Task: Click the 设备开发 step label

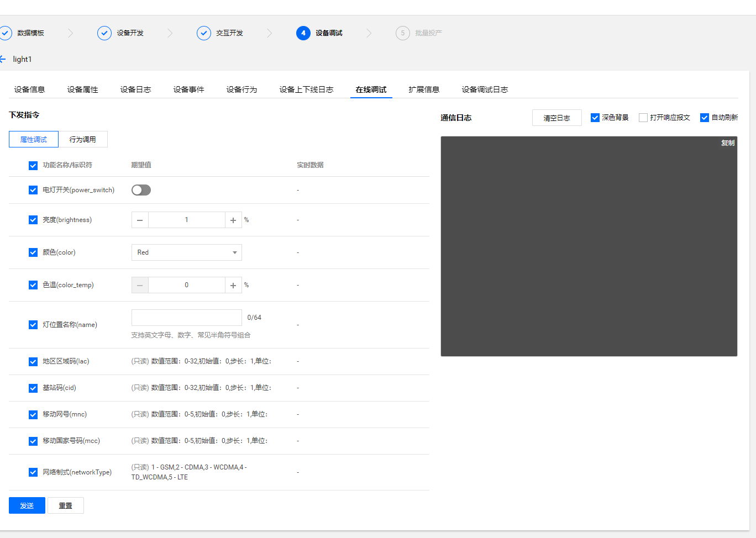Action: pyautogui.click(x=130, y=33)
